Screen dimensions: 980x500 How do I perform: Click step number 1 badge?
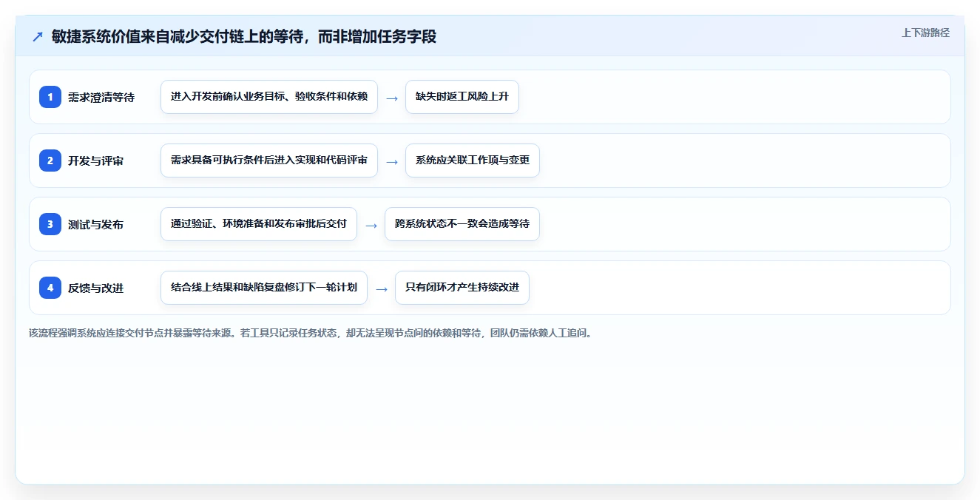(x=50, y=97)
